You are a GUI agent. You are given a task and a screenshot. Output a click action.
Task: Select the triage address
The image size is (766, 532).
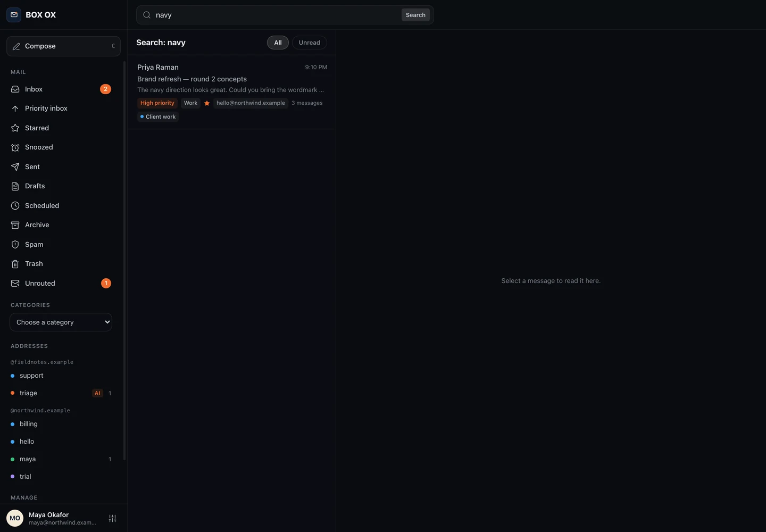[x=61, y=393]
